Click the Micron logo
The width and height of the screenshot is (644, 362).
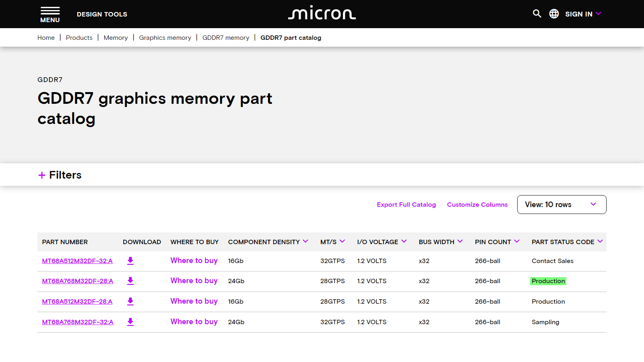322,13
